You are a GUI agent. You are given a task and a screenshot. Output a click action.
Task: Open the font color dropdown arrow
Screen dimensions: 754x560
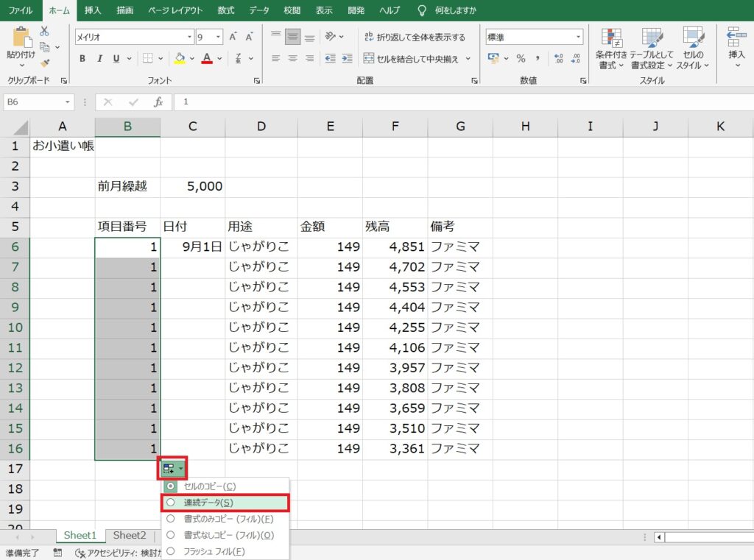click(x=219, y=59)
